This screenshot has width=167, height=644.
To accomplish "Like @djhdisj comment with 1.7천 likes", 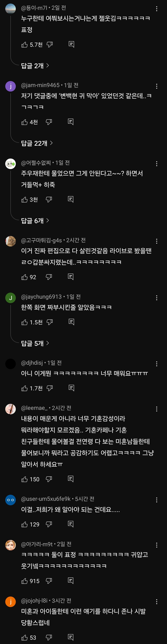I will click(24, 388).
